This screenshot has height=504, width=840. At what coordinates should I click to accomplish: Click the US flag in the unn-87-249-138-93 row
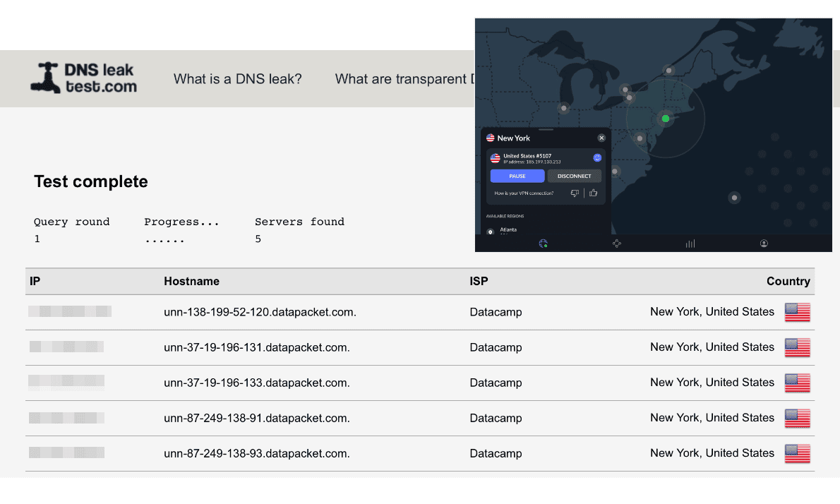point(797,454)
